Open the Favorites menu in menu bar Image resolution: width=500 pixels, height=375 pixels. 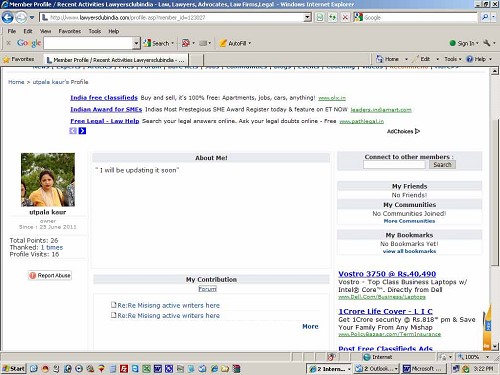70,31
